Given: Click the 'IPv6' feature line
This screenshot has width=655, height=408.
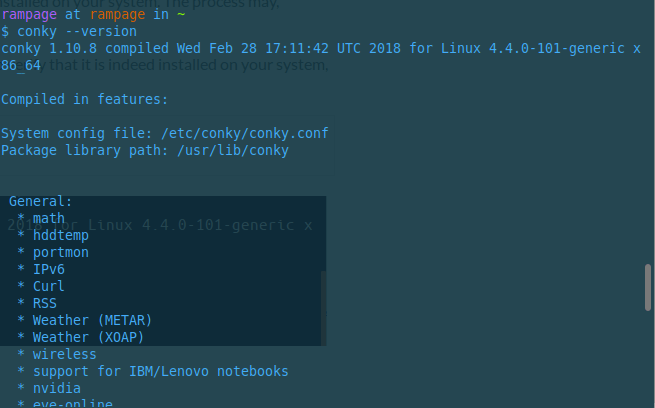Looking at the screenshot, I should pyautogui.click(x=48, y=269).
